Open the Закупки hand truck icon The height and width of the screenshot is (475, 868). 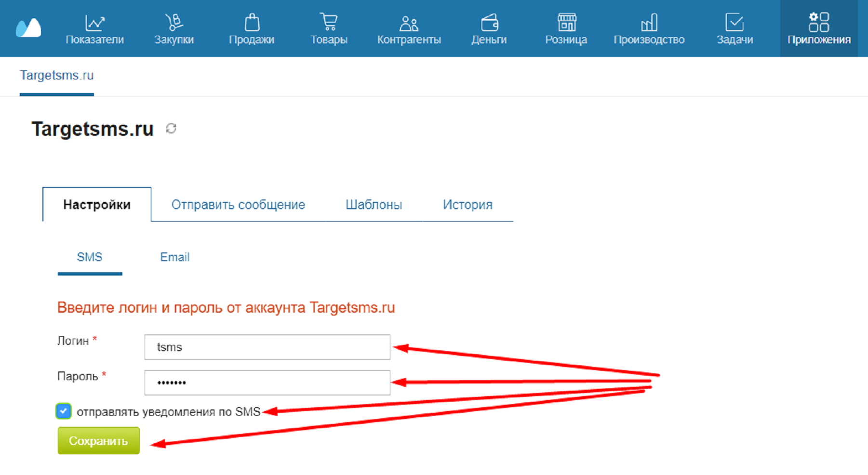coord(174,22)
